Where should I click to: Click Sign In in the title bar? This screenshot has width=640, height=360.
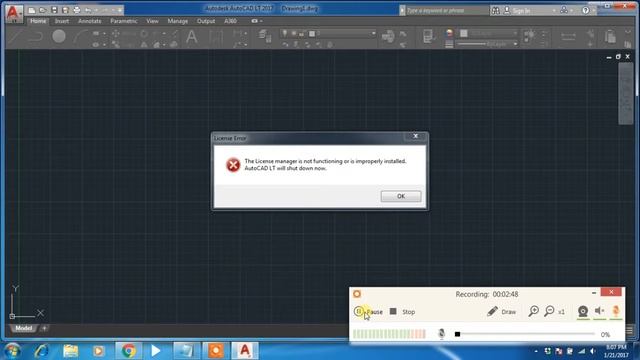[x=522, y=11]
